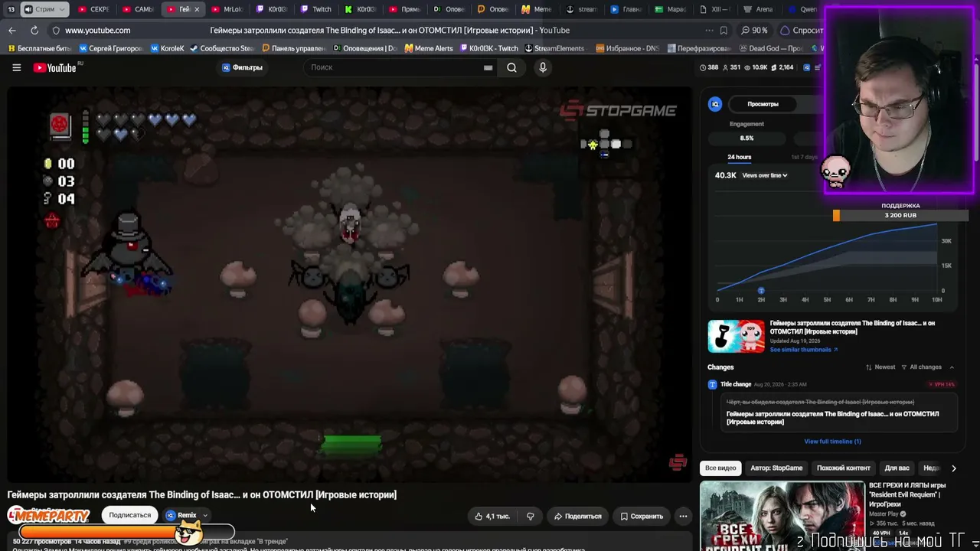Open the Сергей Григоров bookmark

pyautogui.click(x=110, y=48)
